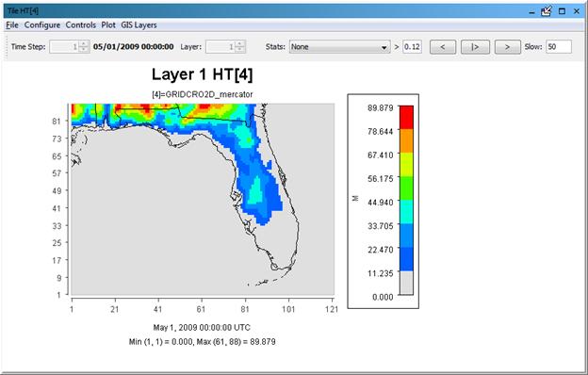
Task: Increase the Time Step spinner value
Action: tap(84, 44)
